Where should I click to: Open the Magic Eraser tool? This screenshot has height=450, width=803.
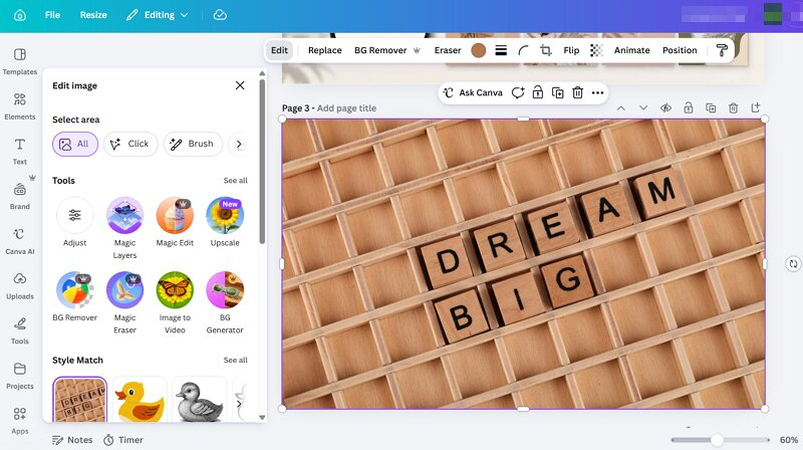click(125, 303)
